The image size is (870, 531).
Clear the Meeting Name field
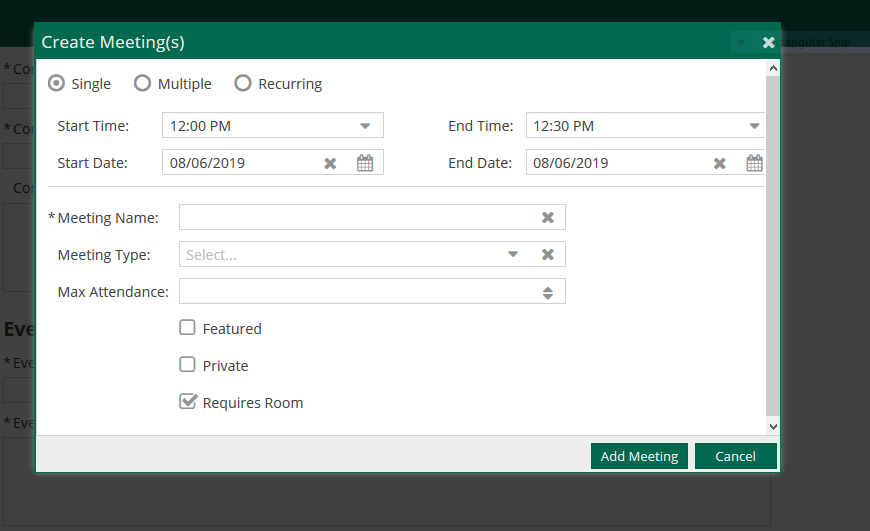click(548, 218)
